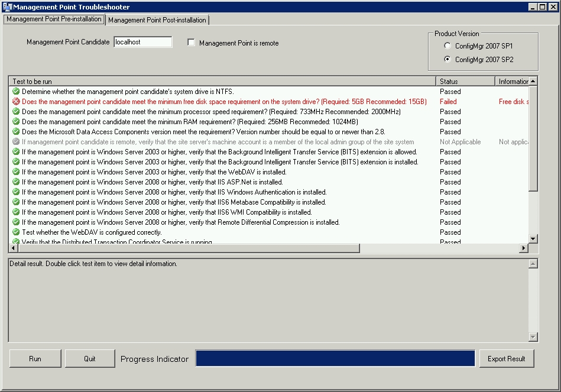Click green check icon beside IIS6 WMI Compatibility test
This screenshot has width=561, height=392.
point(16,212)
